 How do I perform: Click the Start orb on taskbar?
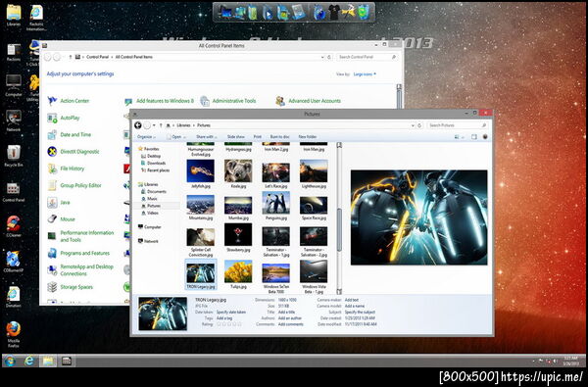coord(10,361)
